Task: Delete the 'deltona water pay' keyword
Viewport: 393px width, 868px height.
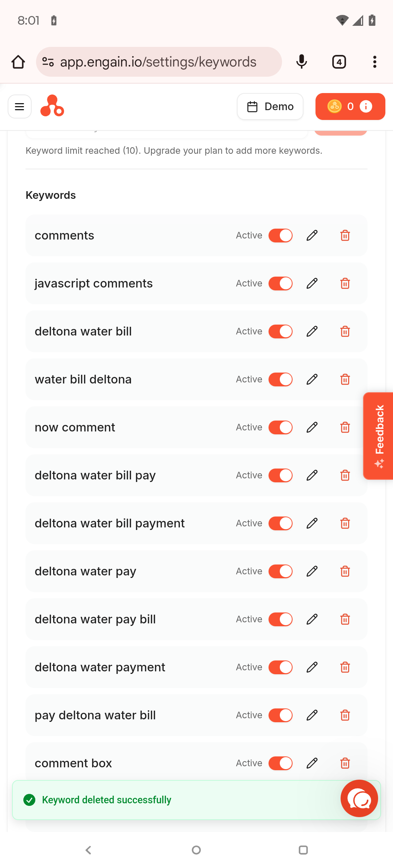Action: coord(345,571)
